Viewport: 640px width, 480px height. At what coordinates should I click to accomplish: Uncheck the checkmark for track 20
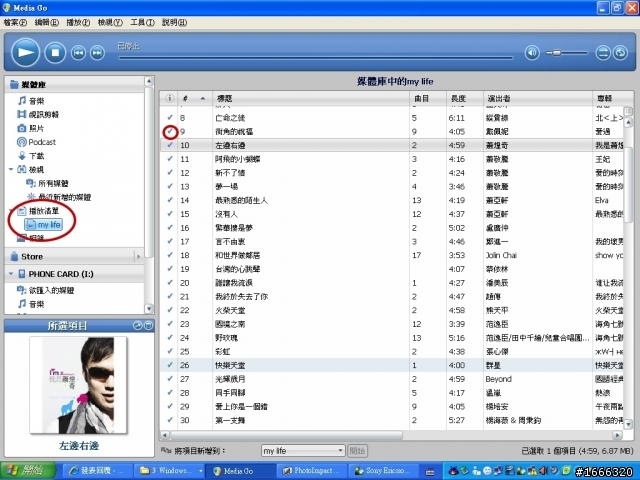tap(170, 282)
